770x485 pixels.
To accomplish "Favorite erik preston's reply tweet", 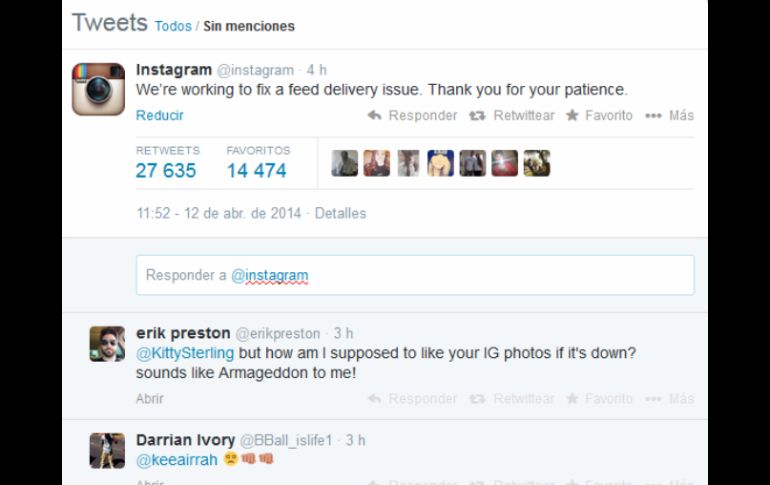I will coord(599,398).
